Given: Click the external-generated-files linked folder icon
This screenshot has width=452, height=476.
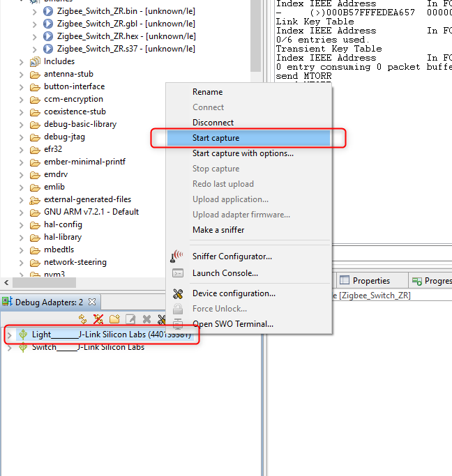Looking at the screenshot, I should (35, 200).
